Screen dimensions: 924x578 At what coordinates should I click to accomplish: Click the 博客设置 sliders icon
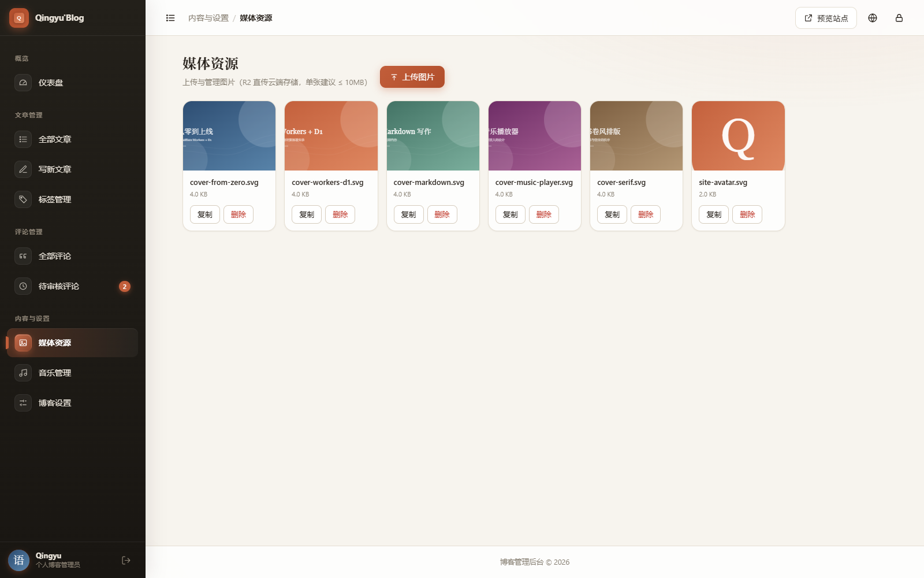(23, 403)
